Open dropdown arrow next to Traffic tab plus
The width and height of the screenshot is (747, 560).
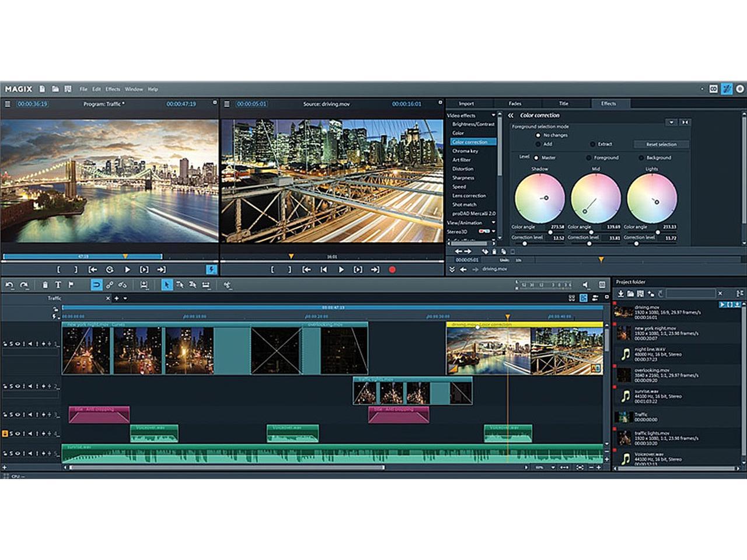click(x=125, y=299)
